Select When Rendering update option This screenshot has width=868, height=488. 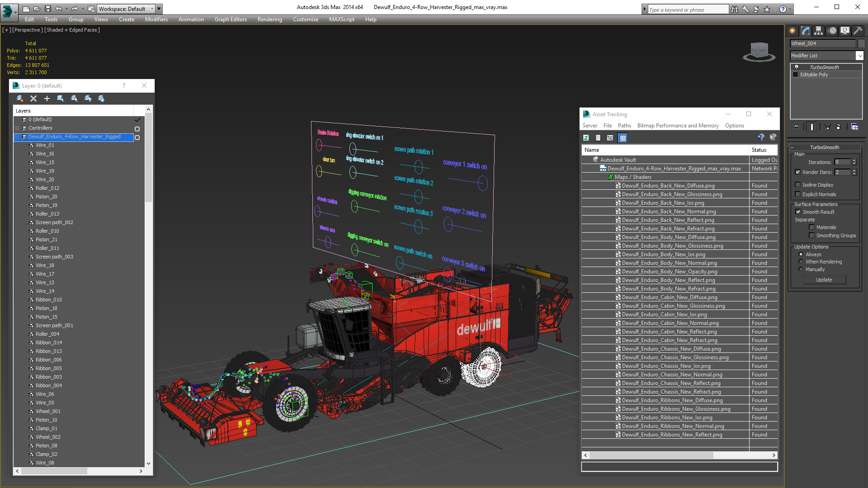(801, 262)
